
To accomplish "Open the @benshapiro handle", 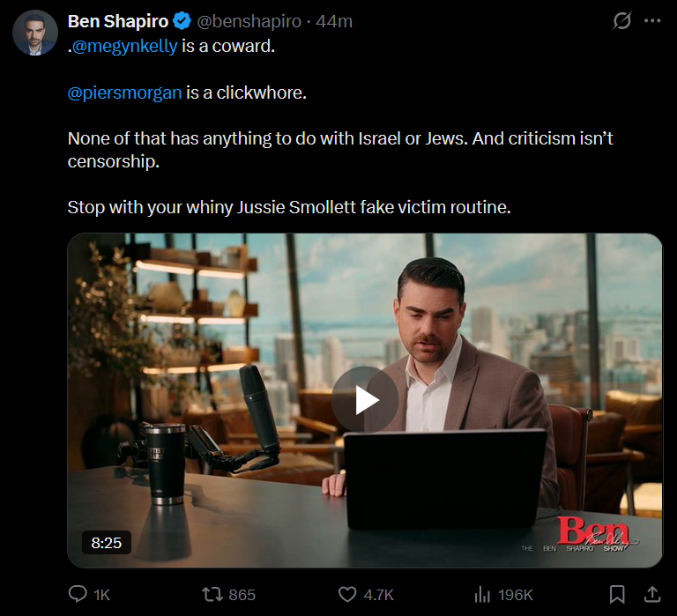I will [249, 21].
